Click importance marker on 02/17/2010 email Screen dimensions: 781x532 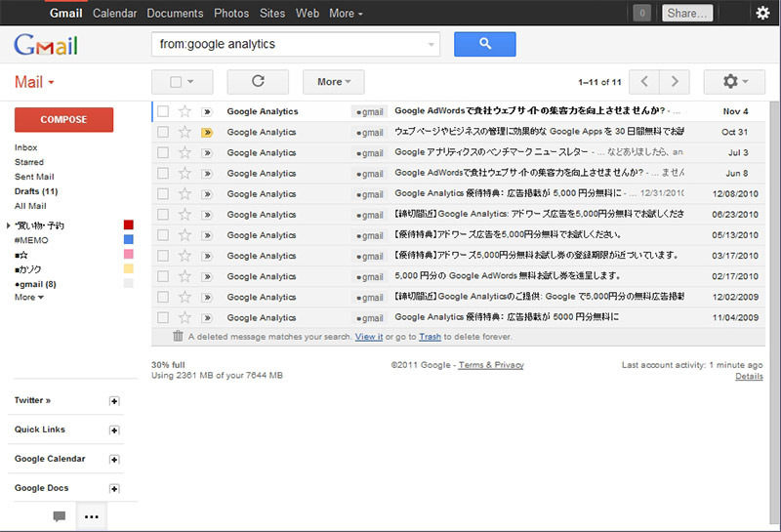point(207,277)
